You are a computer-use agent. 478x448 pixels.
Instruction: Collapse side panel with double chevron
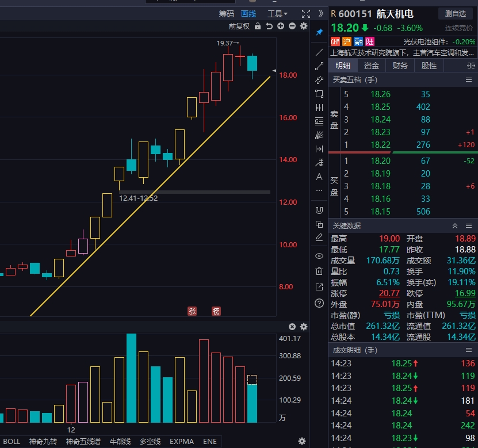point(321,13)
